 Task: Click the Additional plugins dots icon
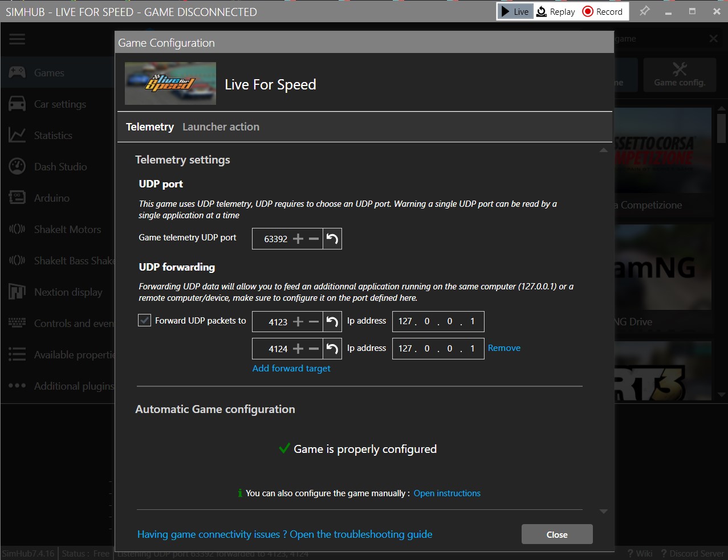17,386
